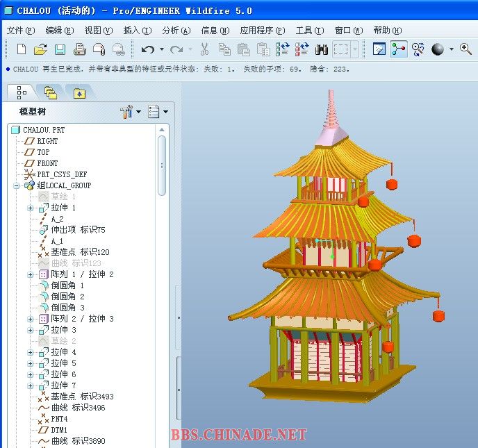This screenshot has height=448, width=478.
Task: Select dashed rectangle selection box tool
Action: coord(341,49)
